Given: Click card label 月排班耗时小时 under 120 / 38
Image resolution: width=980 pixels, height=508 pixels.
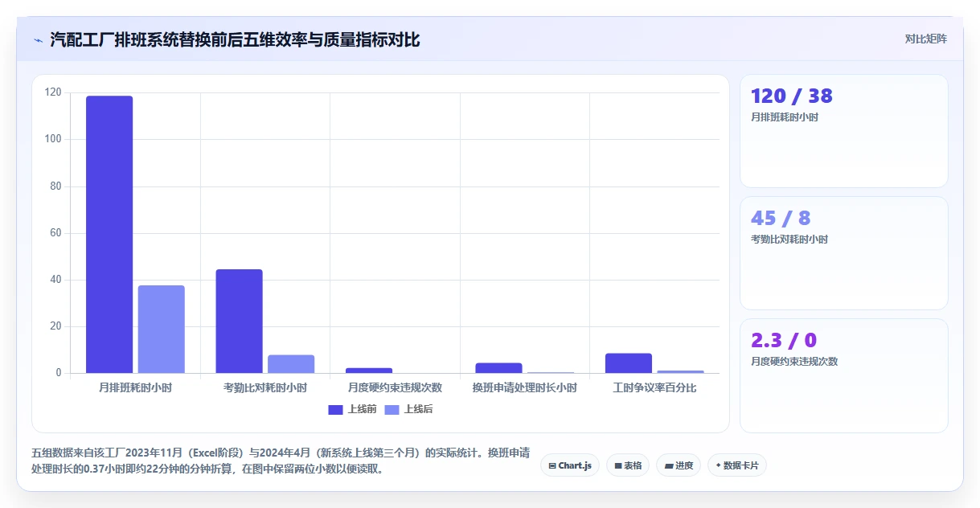Looking at the screenshot, I should coord(785,117).
